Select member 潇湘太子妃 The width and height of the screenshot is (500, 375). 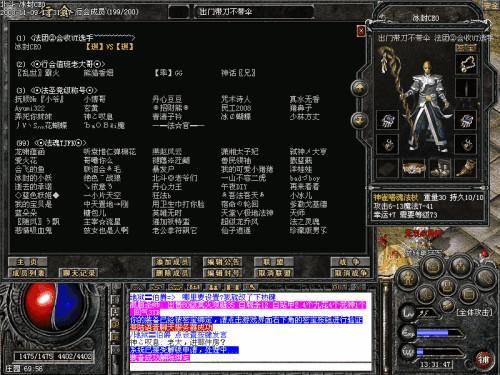[x=239, y=152]
